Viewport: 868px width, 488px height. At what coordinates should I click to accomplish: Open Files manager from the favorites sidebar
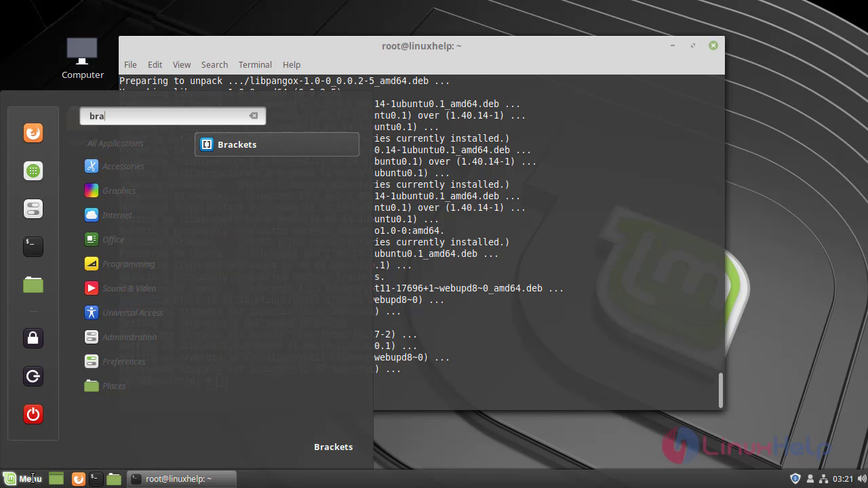[x=33, y=285]
